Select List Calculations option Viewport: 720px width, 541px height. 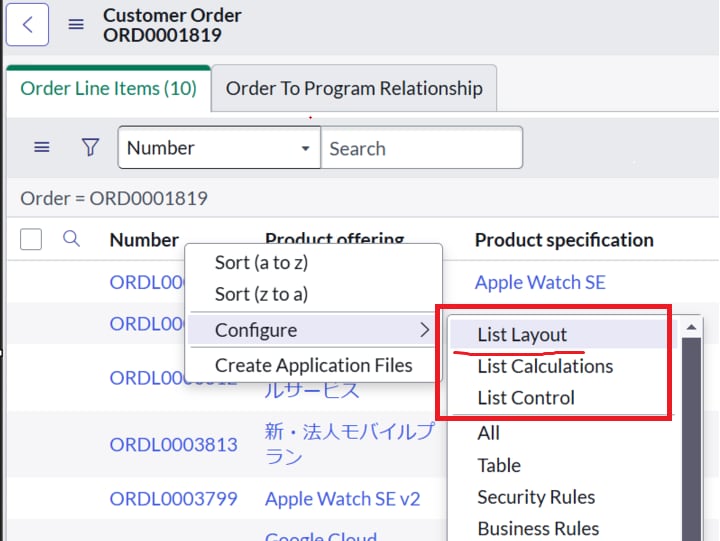pyautogui.click(x=545, y=366)
